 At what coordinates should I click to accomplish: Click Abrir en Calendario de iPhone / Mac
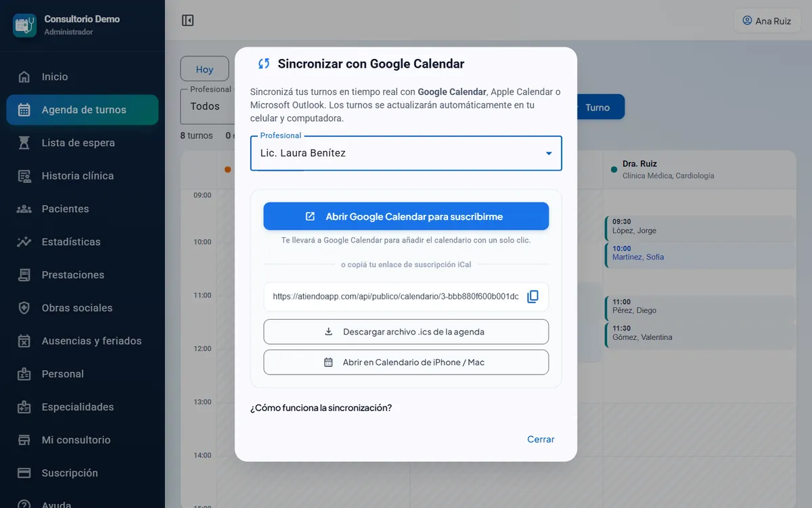406,362
